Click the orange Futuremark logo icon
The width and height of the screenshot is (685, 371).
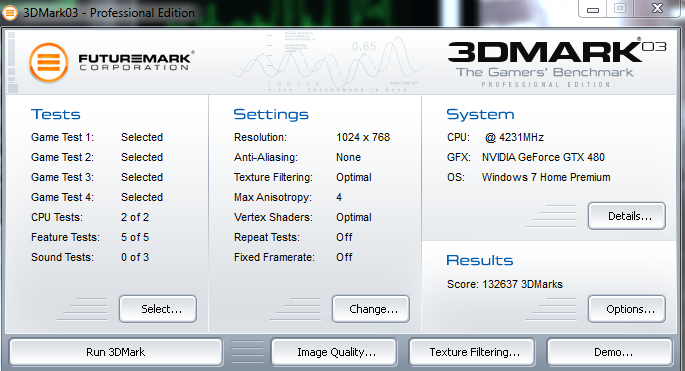coord(49,63)
